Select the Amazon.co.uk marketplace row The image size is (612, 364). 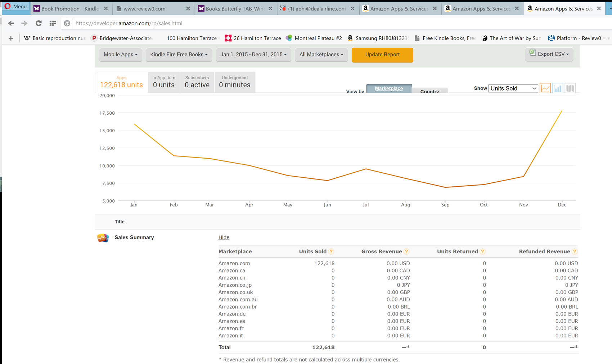[x=398, y=292]
